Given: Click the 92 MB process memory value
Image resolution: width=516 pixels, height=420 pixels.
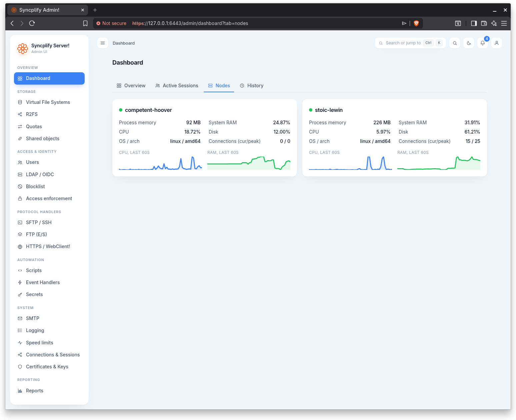Looking at the screenshot, I should [x=193, y=123].
